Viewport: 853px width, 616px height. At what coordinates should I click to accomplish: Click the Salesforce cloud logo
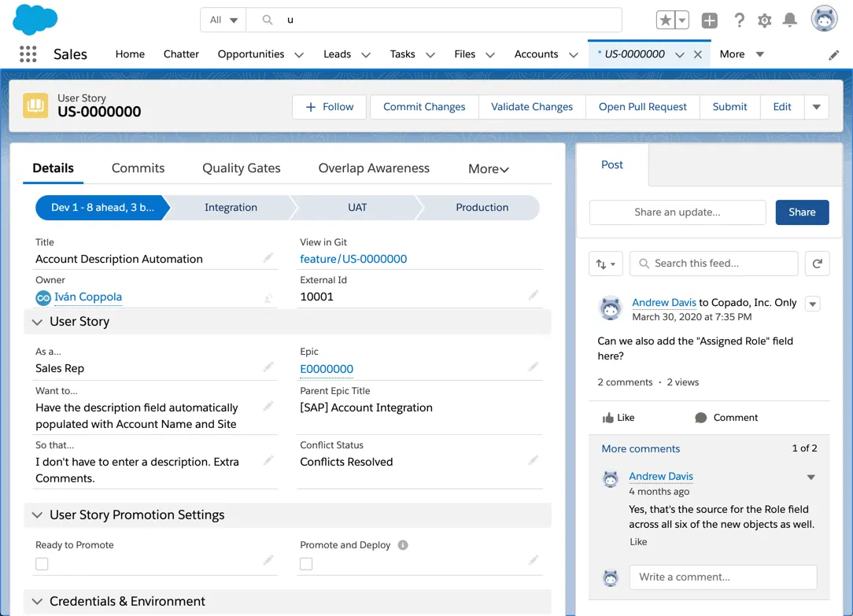point(35,19)
